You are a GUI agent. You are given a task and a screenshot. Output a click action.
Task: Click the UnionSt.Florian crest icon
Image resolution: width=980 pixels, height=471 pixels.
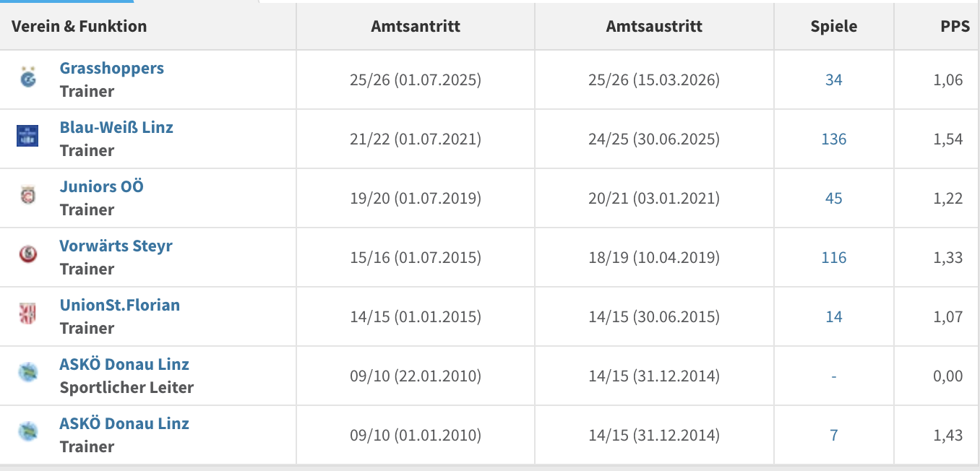[x=27, y=314]
